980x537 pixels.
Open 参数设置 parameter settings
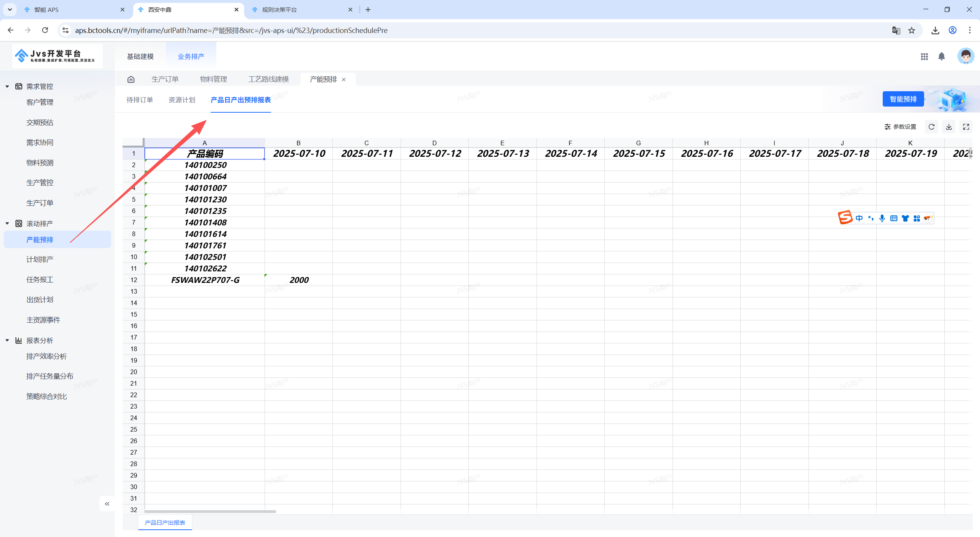(900, 127)
